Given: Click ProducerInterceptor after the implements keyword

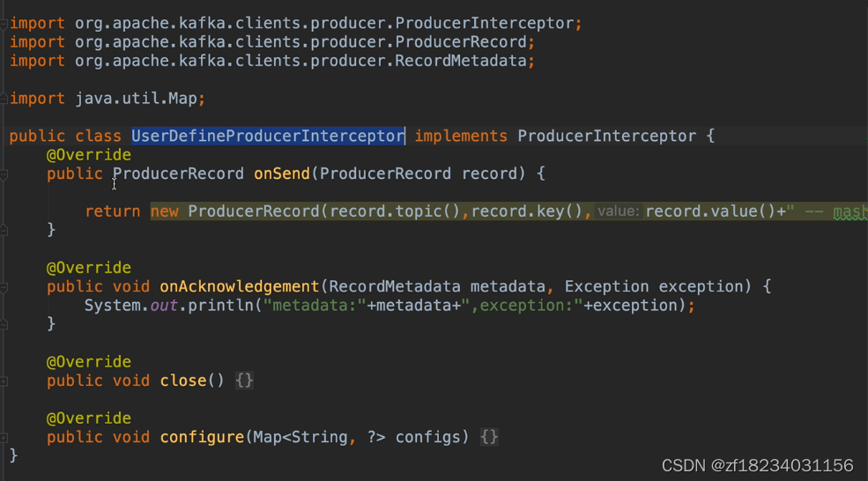Looking at the screenshot, I should click(x=606, y=137).
